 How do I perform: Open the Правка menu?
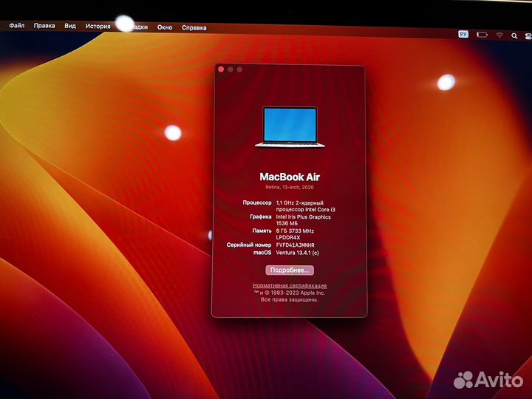click(44, 26)
